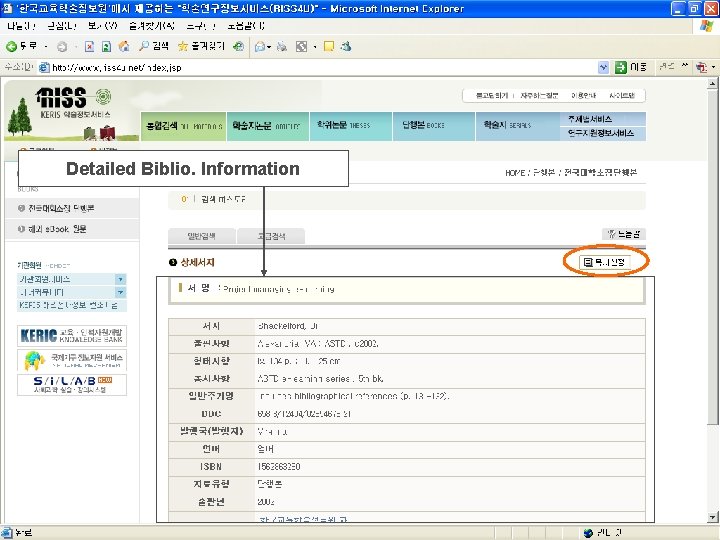Click the page icon in address bar

pyautogui.click(x=44, y=68)
